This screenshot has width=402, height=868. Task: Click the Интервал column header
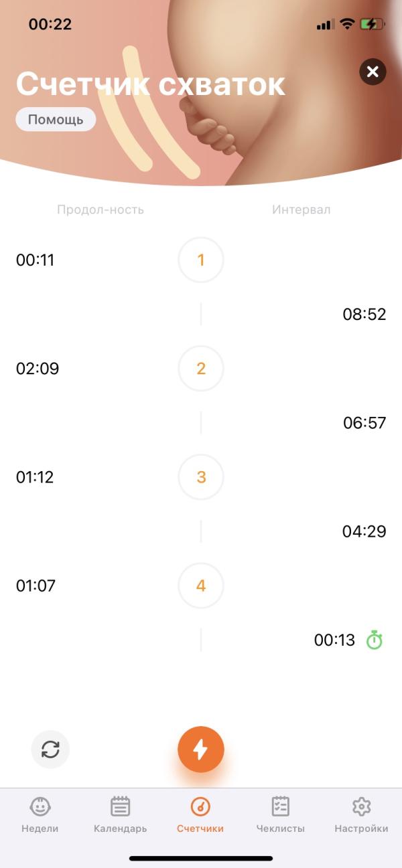[x=301, y=209]
